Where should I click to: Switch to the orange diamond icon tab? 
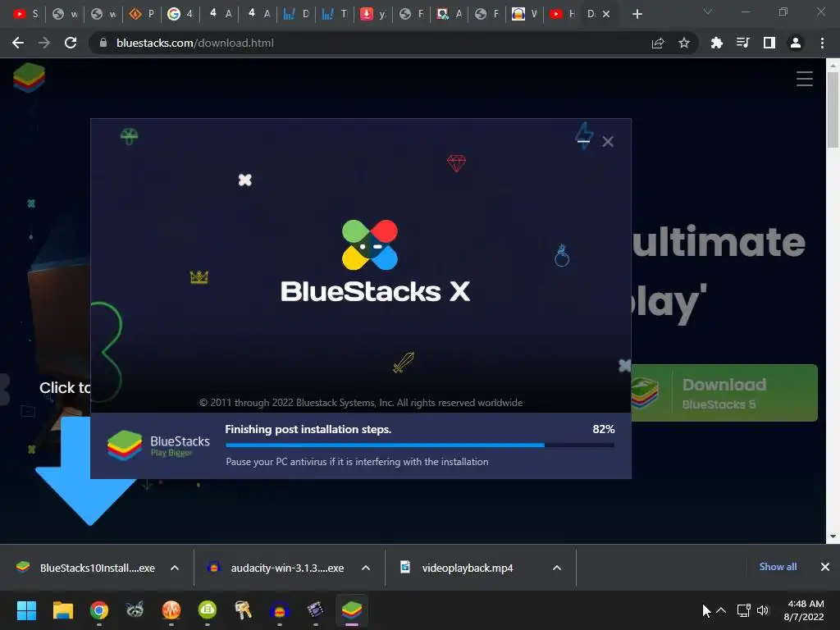click(141, 14)
